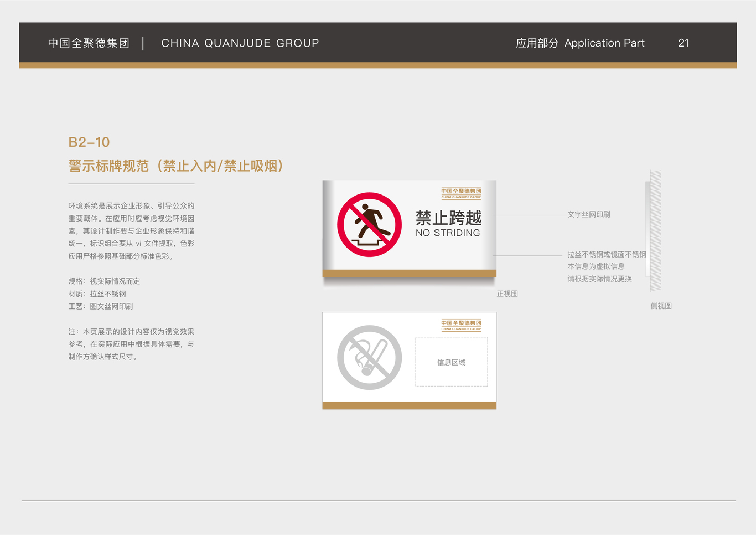Click the 请根据实际情况更换 note
Viewport: 756px width, 535px height.
599,279
